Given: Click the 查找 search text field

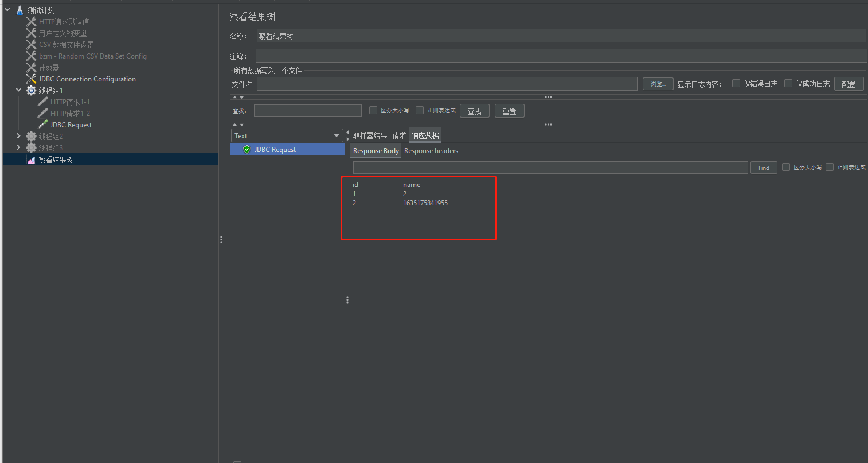Looking at the screenshot, I should (308, 111).
